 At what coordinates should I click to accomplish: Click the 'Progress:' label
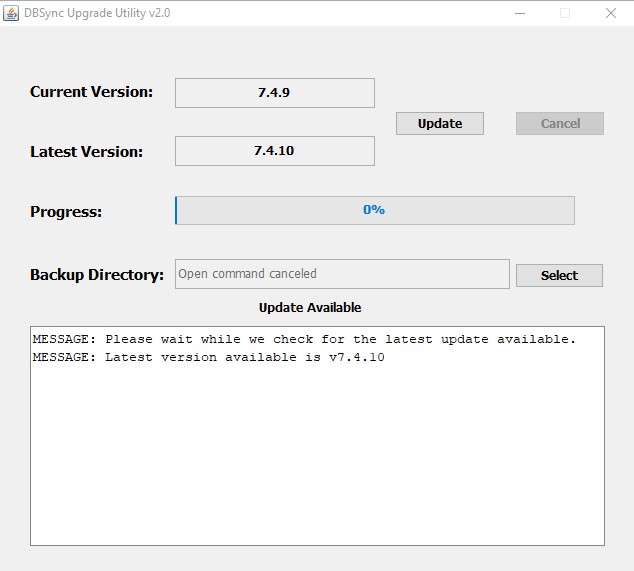tap(66, 212)
